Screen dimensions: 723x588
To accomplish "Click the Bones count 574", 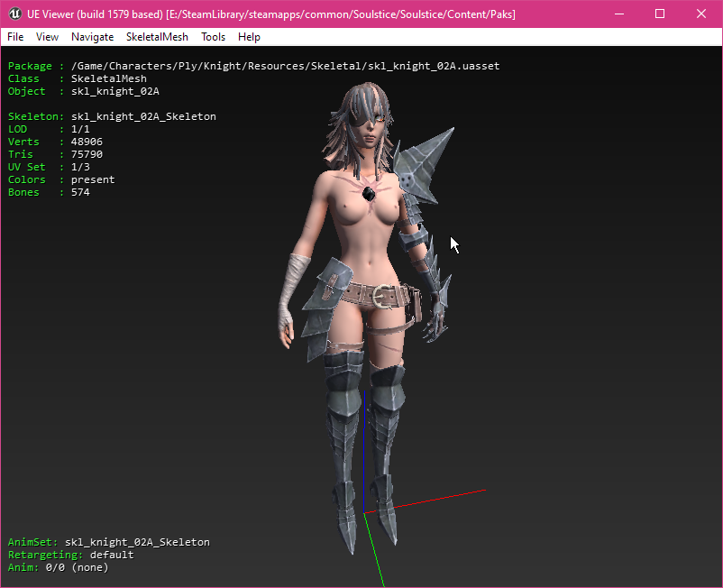I will [80, 192].
